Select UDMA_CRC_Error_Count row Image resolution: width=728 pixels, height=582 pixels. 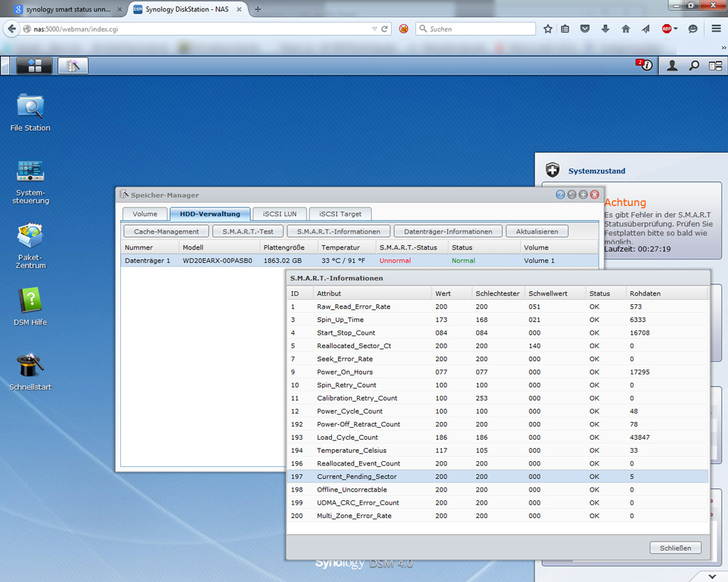(x=498, y=502)
